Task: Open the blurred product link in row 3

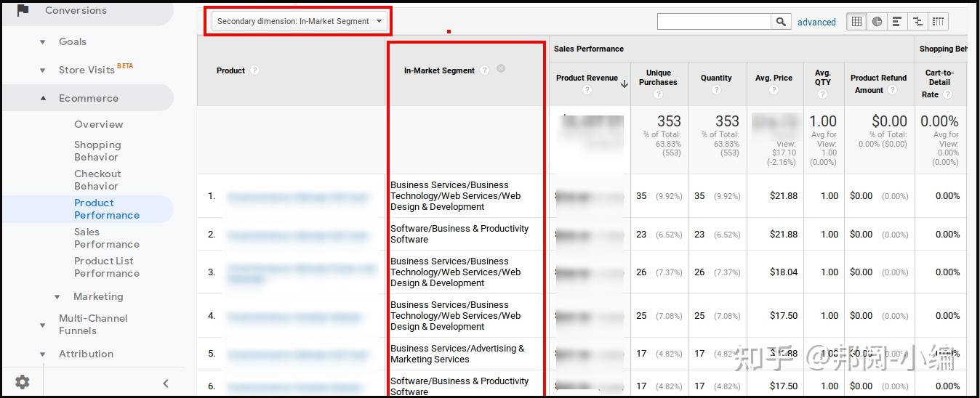Action: point(300,272)
